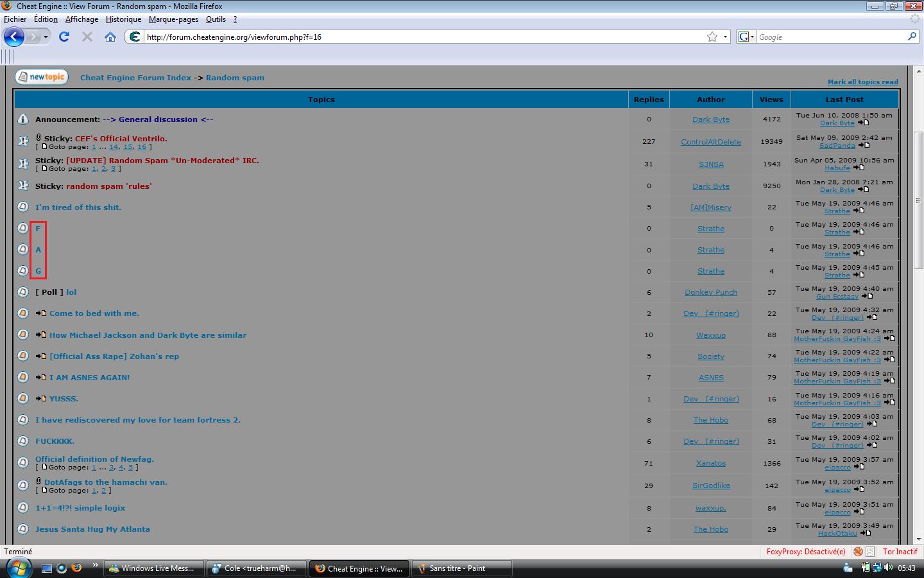The width and height of the screenshot is (924, 578).
Task: Click the search magnifier in the Google box
Action: 912,37
